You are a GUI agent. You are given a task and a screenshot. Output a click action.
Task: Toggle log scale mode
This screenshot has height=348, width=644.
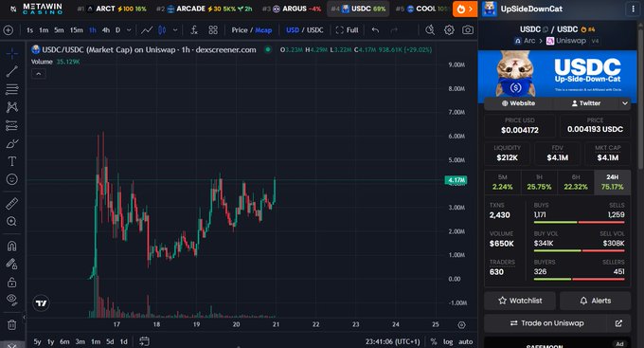point(448,341)
